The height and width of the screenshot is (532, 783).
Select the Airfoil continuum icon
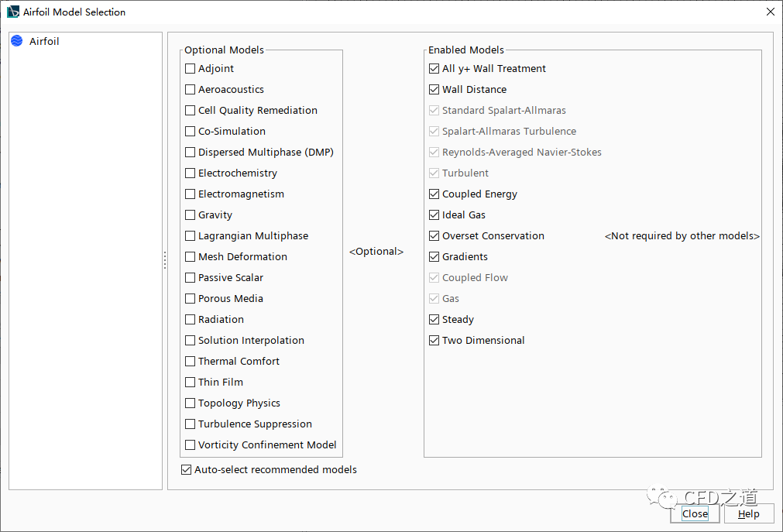coord(17,41)
